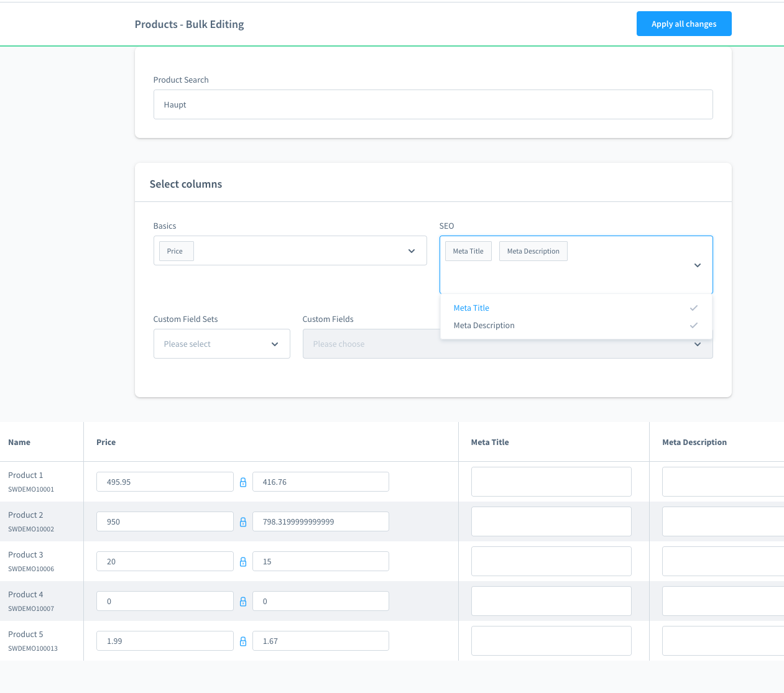Click Product 1 gross price field 495.95
784x693 pixels.
tap(165, 482)
